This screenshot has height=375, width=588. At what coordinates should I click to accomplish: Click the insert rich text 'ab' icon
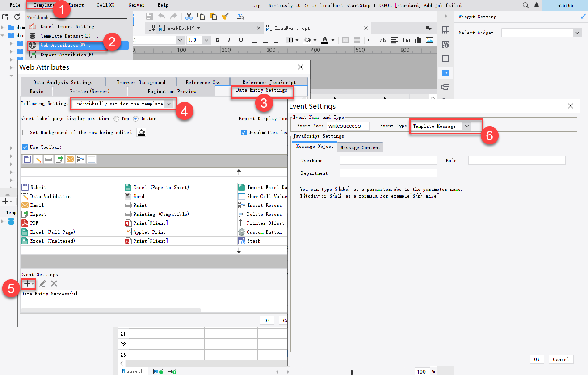point(383,40)
